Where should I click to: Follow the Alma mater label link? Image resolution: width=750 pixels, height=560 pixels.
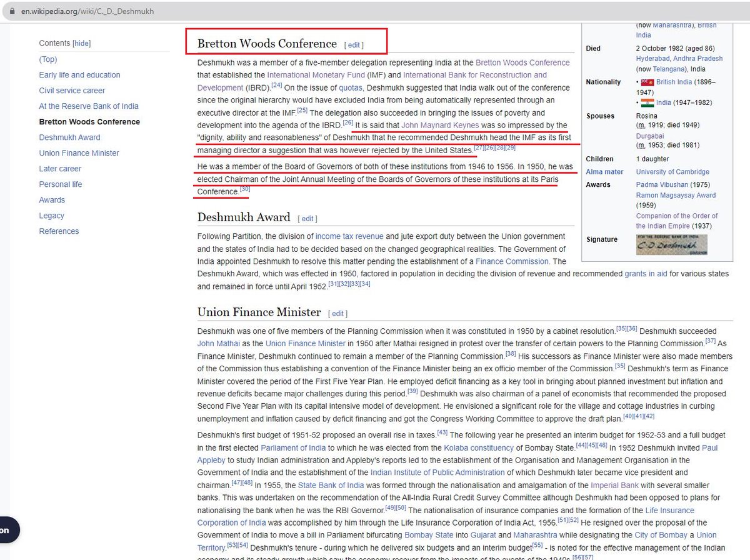coord(604,172)
